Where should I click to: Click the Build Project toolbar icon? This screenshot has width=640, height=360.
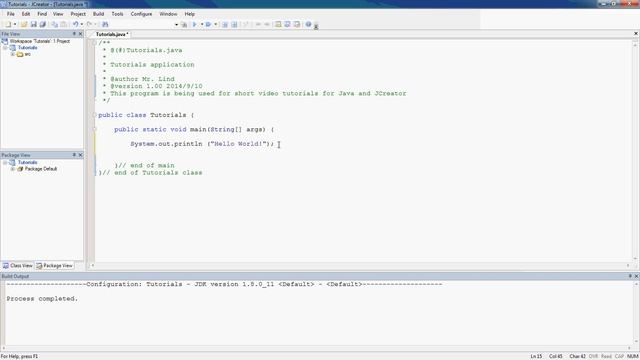tap(184, 24)
